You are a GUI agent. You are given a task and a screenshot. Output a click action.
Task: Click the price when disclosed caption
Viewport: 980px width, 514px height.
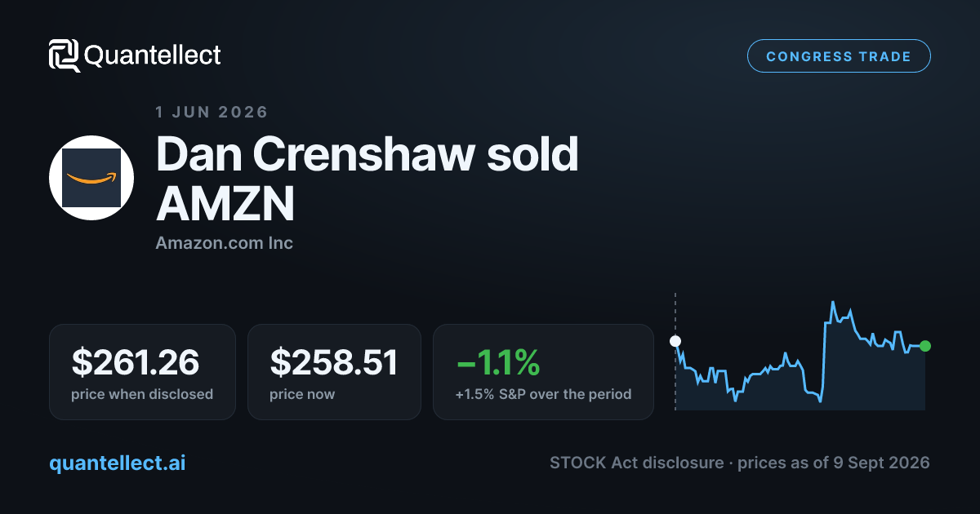click(x=142, y=395)
